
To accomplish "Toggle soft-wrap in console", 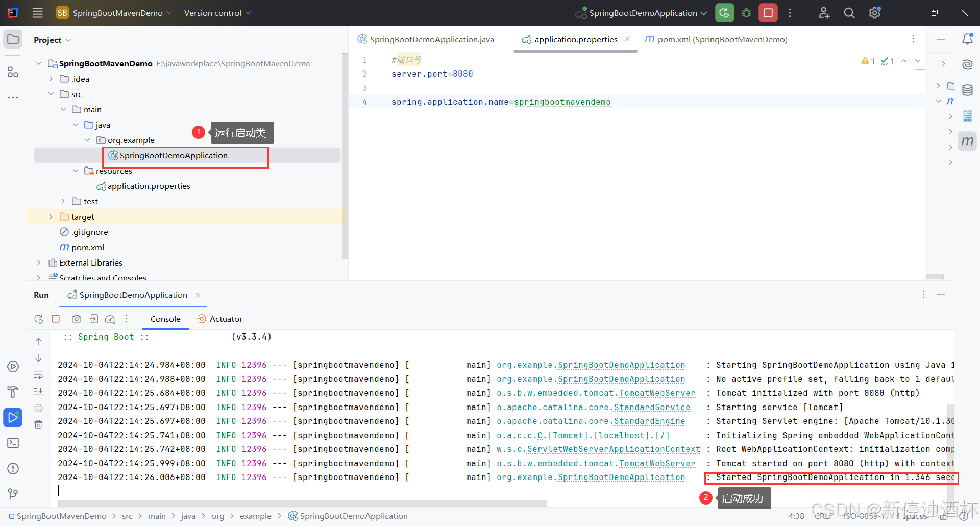I will [x=38, y=375].
